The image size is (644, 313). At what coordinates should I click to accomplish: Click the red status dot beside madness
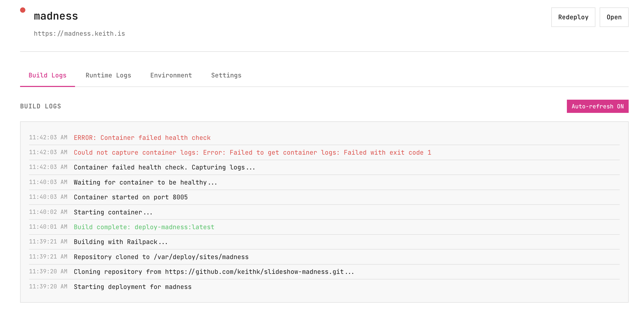pyautogui.click(x=23, y=10)
